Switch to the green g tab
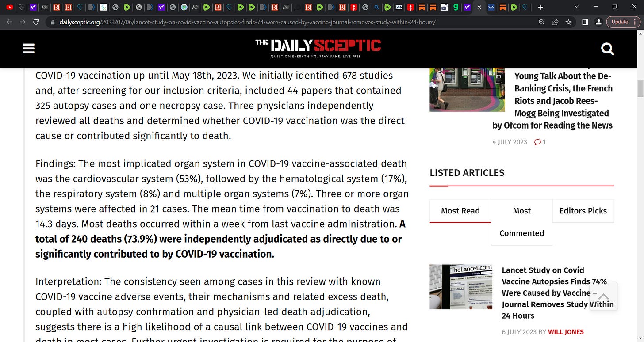The image size is (644, 342). 456,7
